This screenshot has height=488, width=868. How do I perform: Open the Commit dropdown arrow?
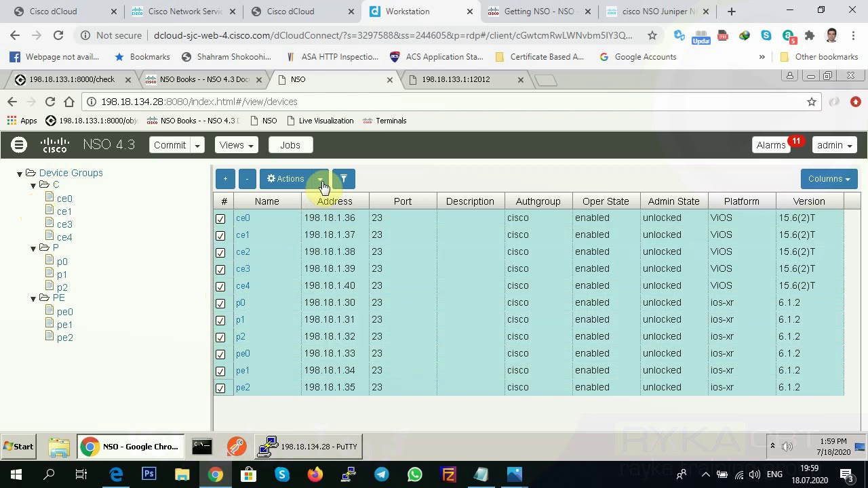197,145
